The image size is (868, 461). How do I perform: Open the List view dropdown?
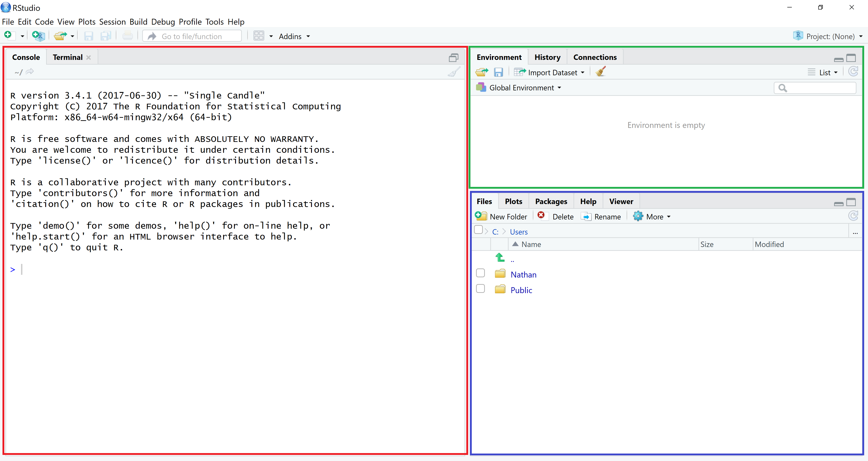click(x=826, y=72)
